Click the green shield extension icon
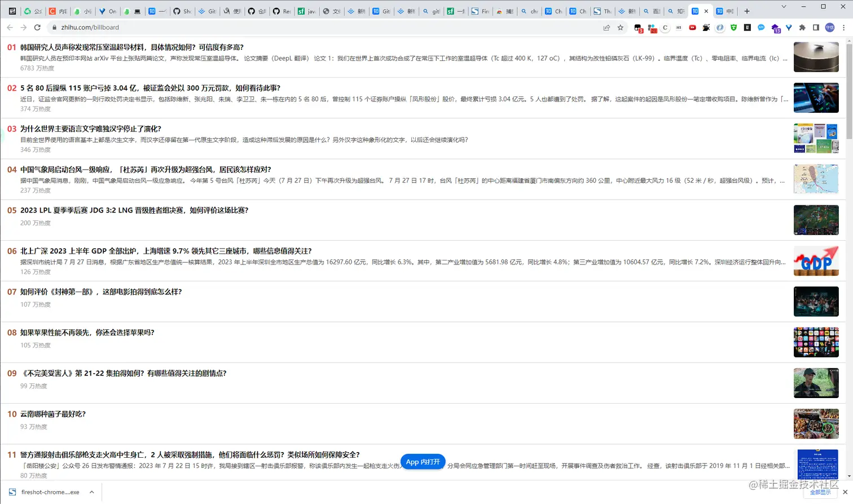Viewport: 853px width, 504px height. click(734, 28)
